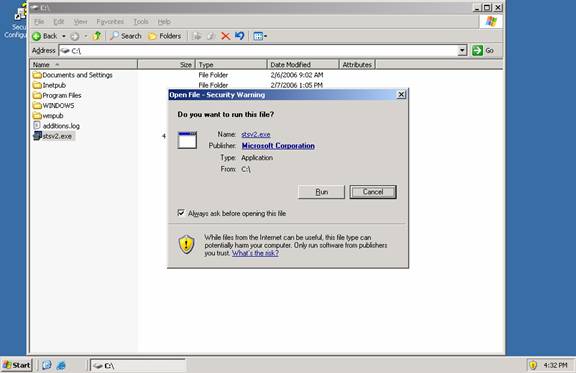Image resolution: width=576 pixels, height=373 pixels.
Task: Open the Edit menu
Action: [58, 22]
